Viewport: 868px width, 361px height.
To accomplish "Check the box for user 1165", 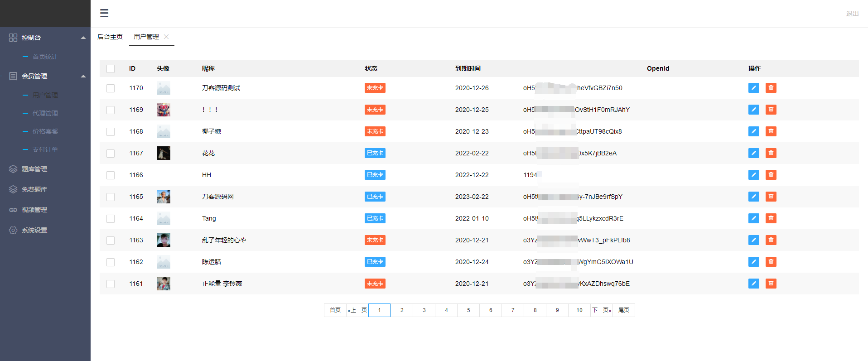I will click(111, 197).
